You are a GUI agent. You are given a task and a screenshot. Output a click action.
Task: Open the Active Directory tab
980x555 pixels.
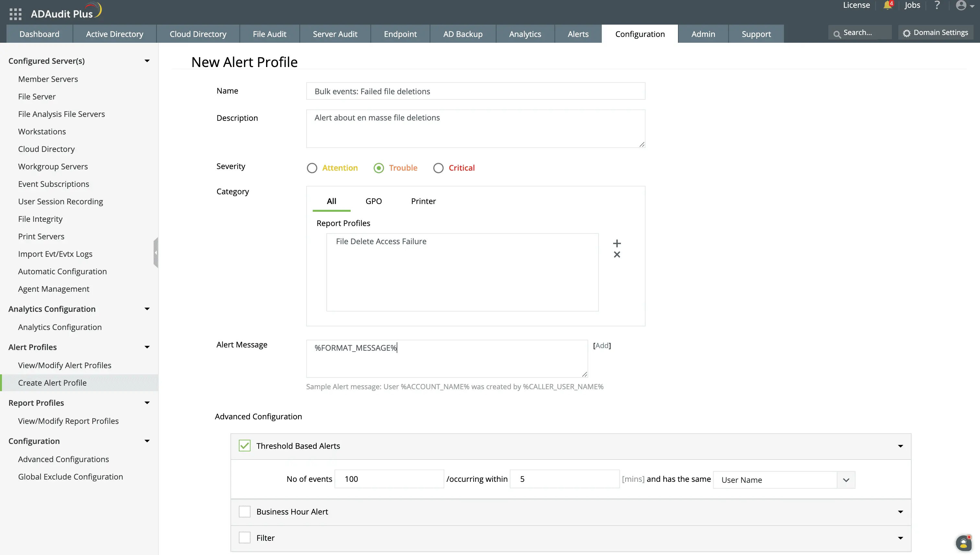pos(114,34)
